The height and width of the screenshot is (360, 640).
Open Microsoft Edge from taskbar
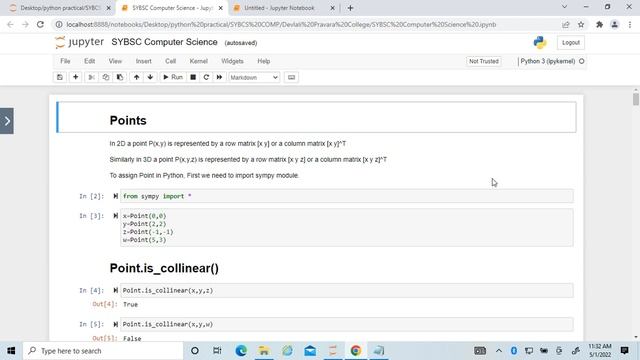241,351
